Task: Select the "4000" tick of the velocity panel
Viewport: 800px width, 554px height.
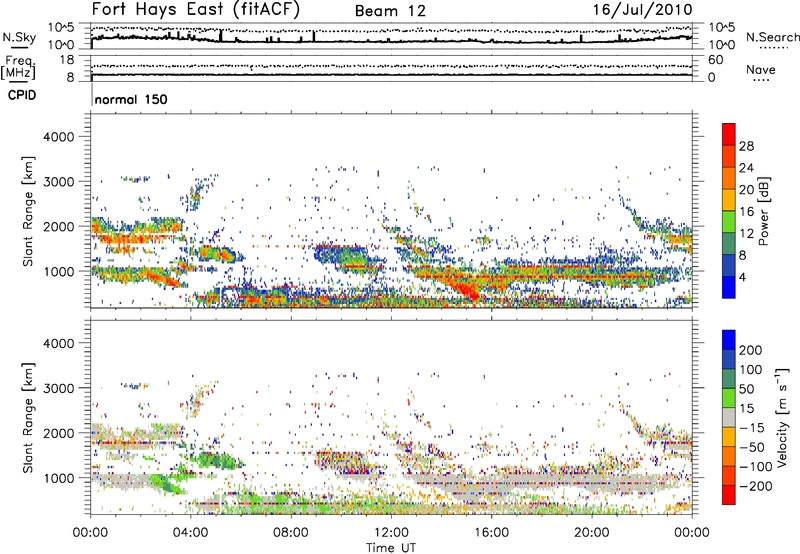Action: tap(59, 343)
